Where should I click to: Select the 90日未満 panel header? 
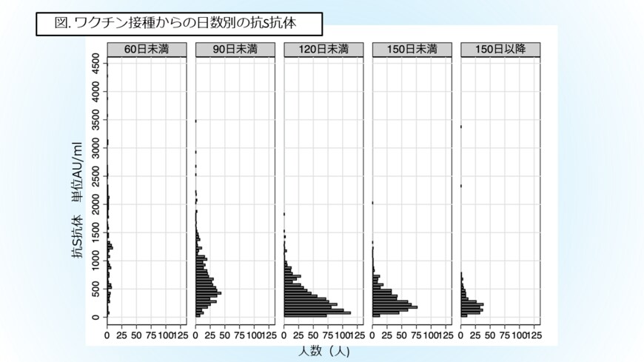235,50
